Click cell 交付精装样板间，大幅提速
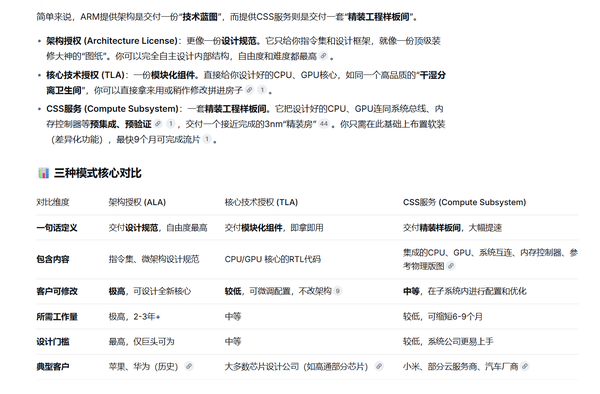 click(452, 228)
